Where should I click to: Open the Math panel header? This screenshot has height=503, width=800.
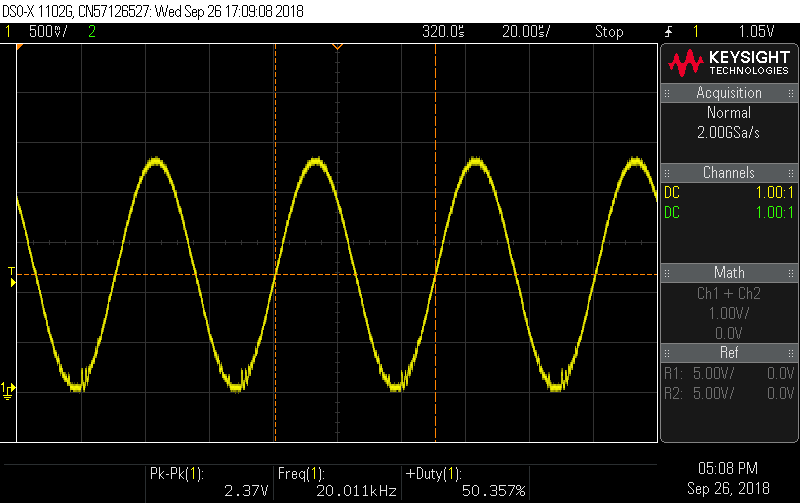[x=729, y=273]
